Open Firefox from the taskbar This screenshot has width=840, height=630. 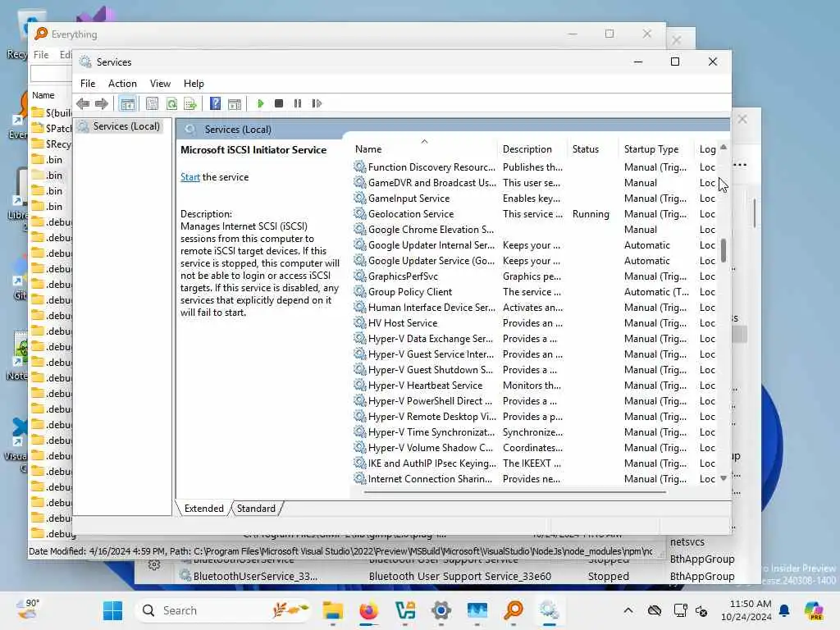[x=368, y=610]
